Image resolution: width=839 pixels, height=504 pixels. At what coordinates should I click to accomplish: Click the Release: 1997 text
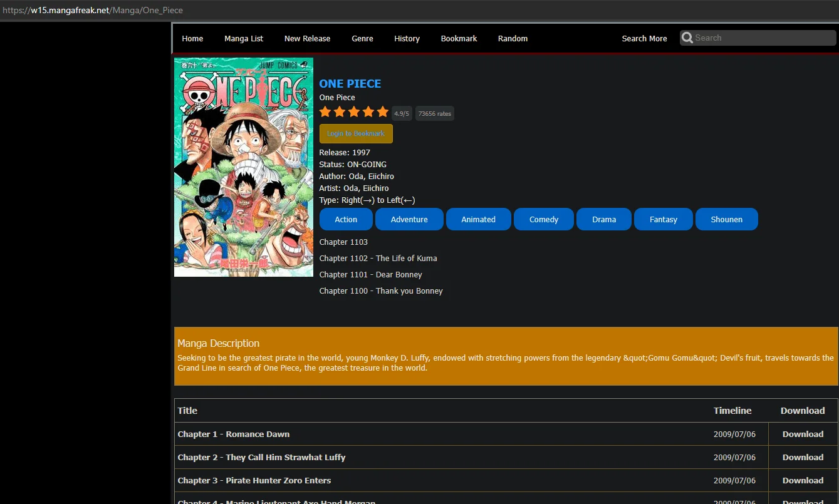click(x=345, y=153)
